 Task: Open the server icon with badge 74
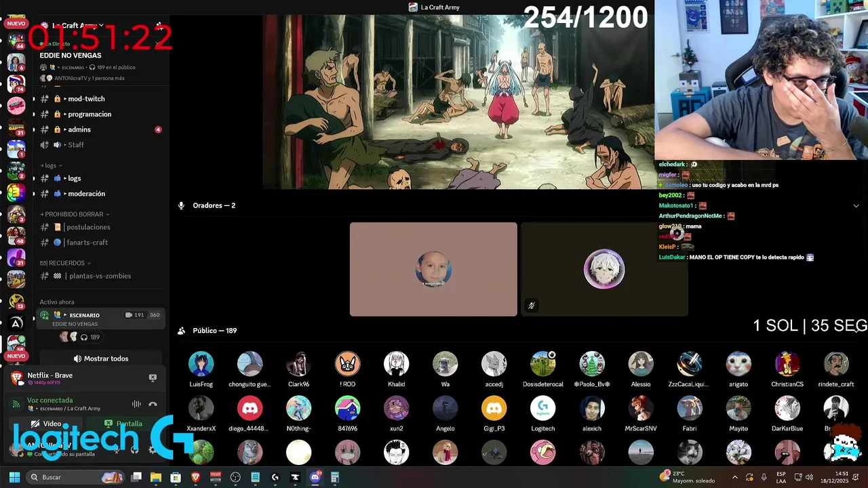(16, 83)
